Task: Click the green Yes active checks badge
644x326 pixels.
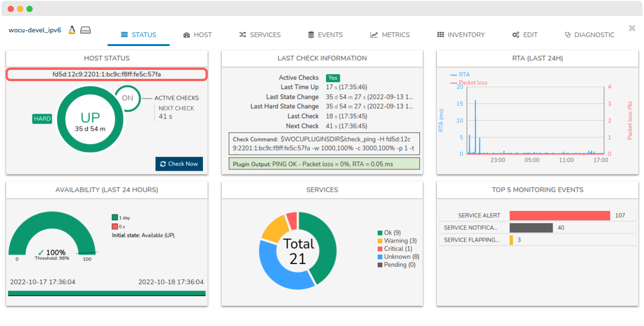Action: (x=333, y=78)
